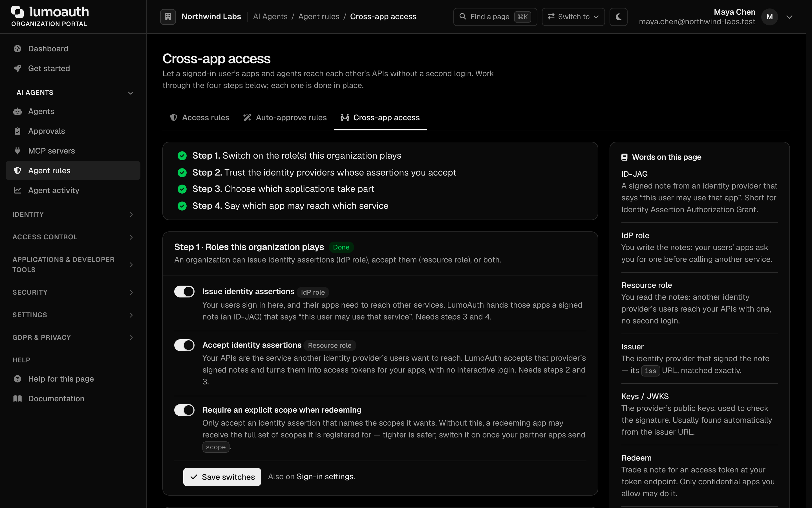Click the Done status badge
812x508 pixels.
341,247
